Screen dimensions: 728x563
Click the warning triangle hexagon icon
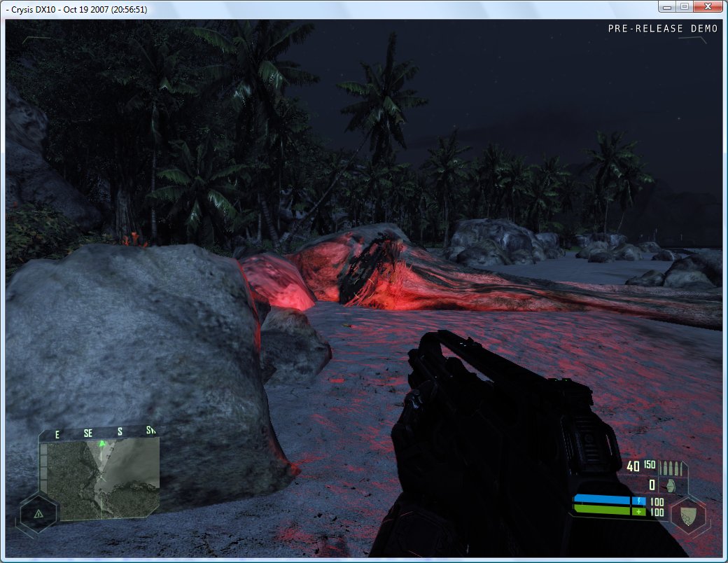38,513
